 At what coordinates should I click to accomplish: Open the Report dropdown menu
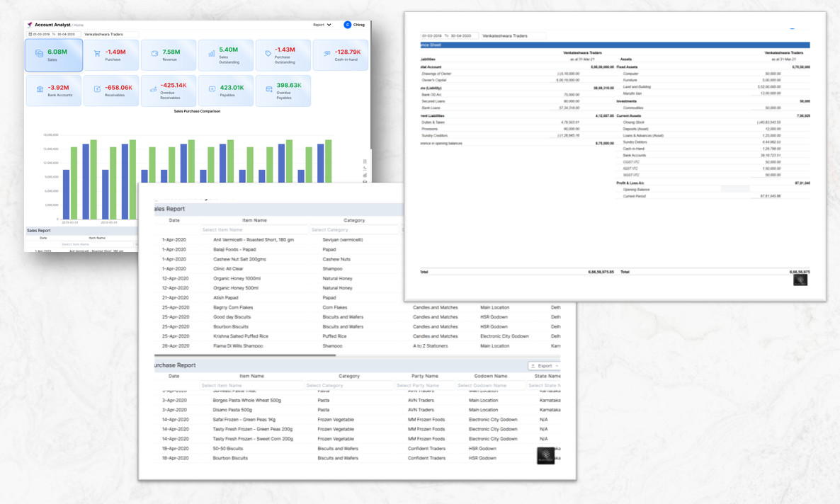point(322,25)
